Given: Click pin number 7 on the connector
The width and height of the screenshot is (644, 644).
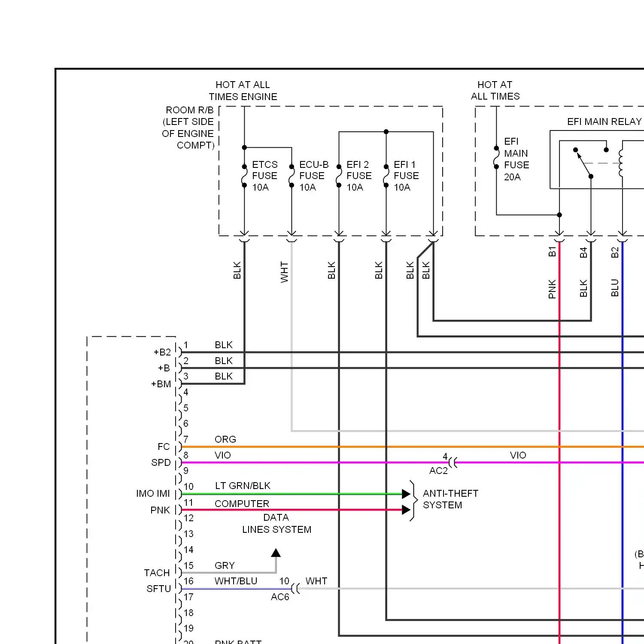Looking at the screenshot, I should point(186,439).
